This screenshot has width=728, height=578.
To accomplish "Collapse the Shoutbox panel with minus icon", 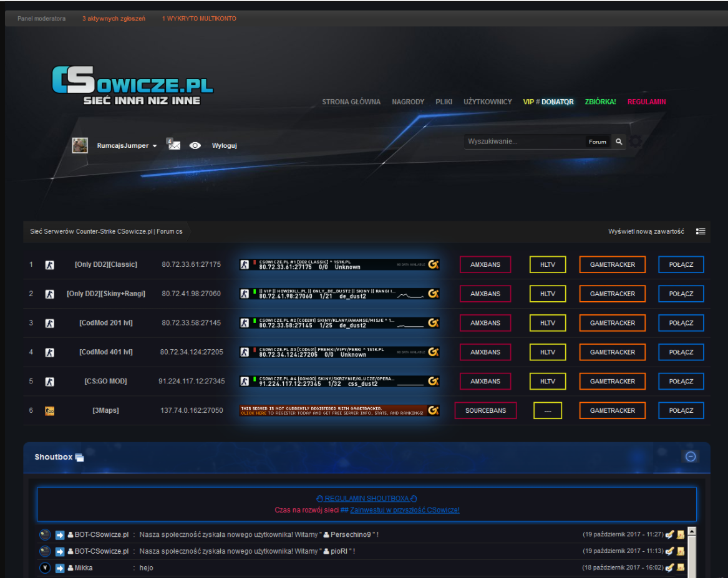I will pyautogui.click(x=691, y=457).
